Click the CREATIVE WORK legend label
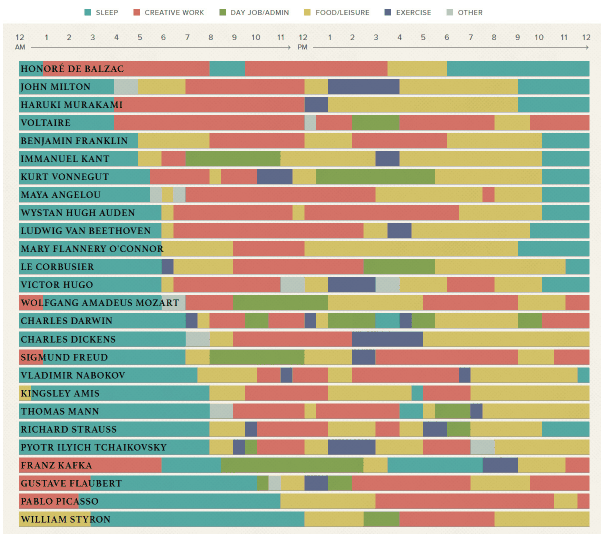The image size is (613, 539). click(174, 13)
